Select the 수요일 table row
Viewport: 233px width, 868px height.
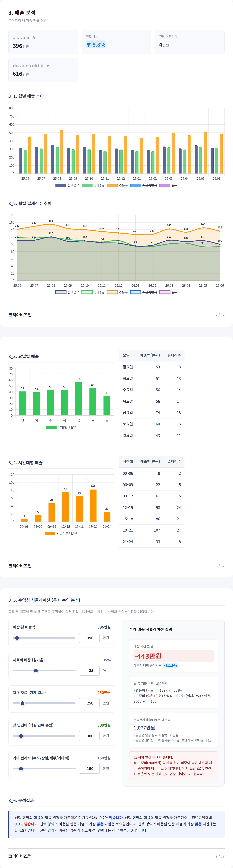152,390
